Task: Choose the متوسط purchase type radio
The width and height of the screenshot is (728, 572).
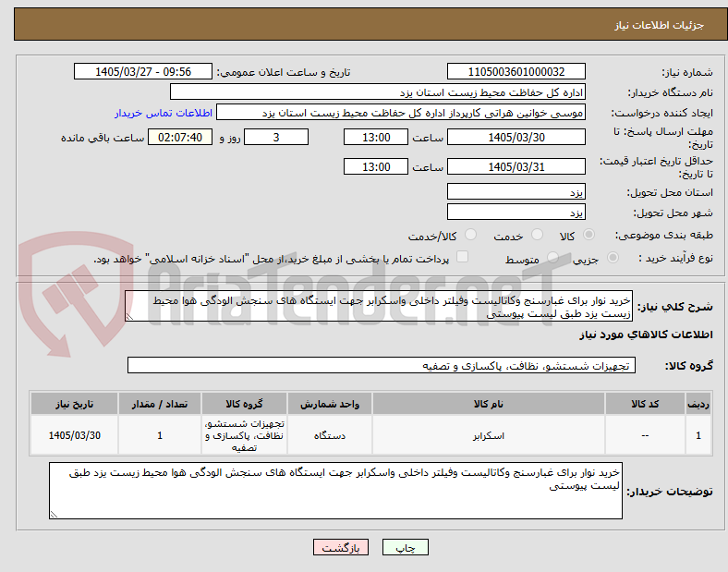Action: pyautogui.click(x=552, y=257)
